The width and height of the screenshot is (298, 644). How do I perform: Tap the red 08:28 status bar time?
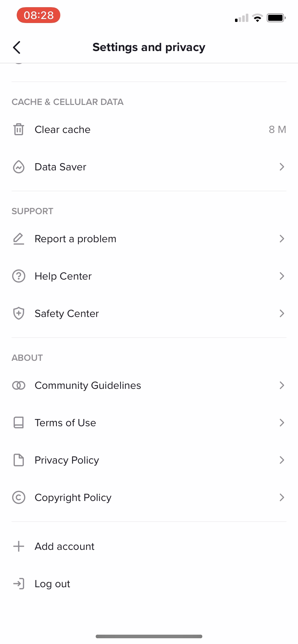coord(39,15)
